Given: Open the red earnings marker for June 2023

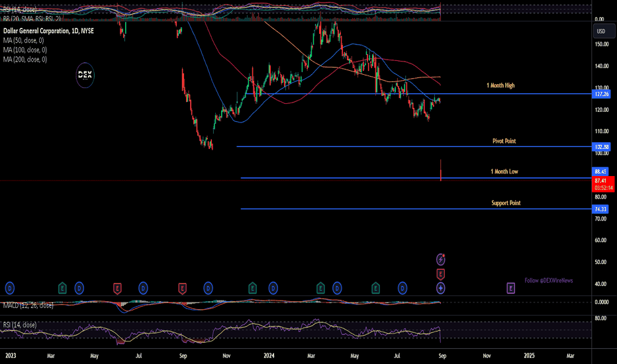Looking at the screenshot, I should pyautogui.click(x=117, y=289).
